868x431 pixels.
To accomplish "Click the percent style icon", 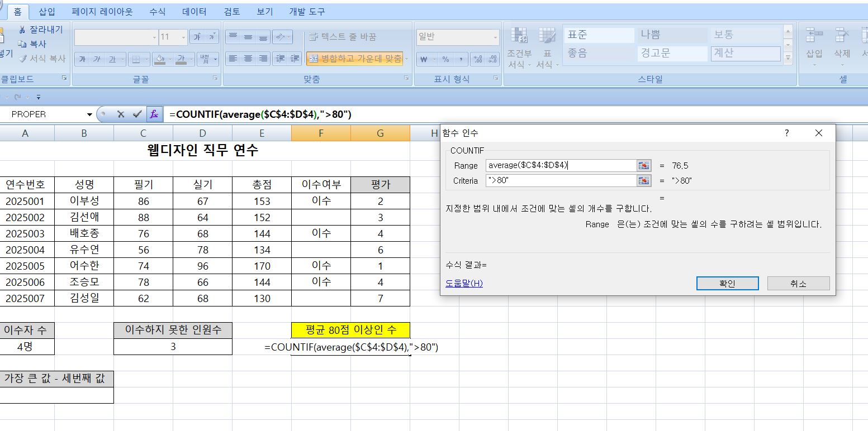I will tap(445, 59).
